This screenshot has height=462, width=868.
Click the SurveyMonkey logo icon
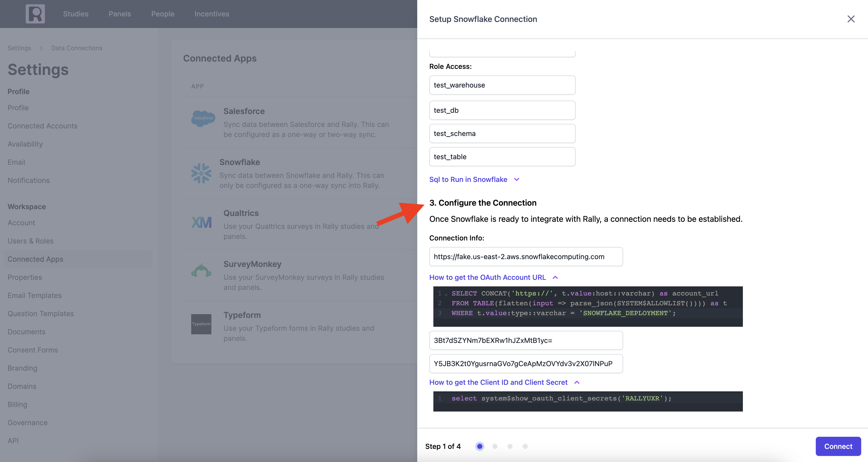point(201,271)
